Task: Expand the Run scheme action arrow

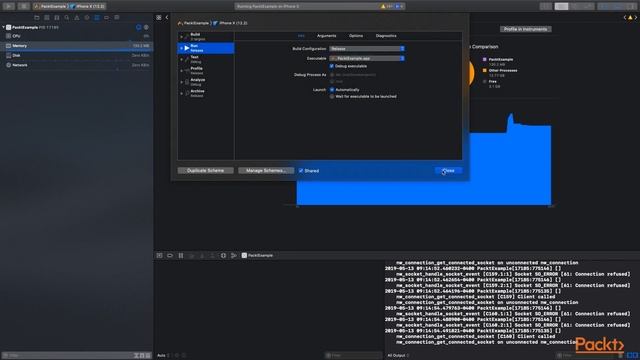Action: point(182,48)
